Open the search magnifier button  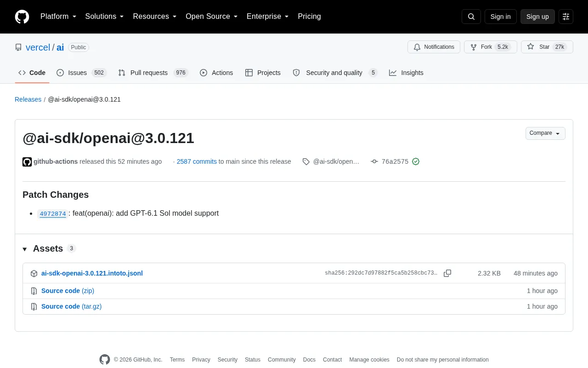[x=471, y=17]
